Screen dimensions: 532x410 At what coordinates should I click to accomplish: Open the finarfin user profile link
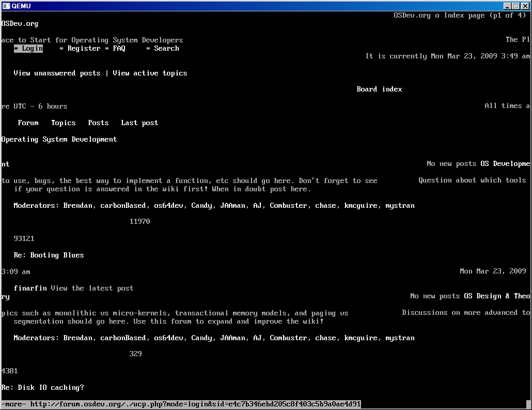30,288
